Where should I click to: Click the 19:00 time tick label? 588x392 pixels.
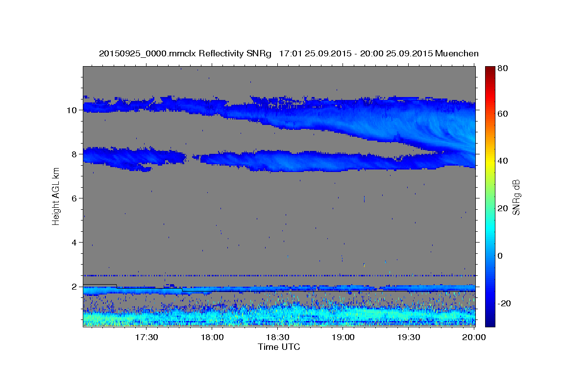click(343, 338)
